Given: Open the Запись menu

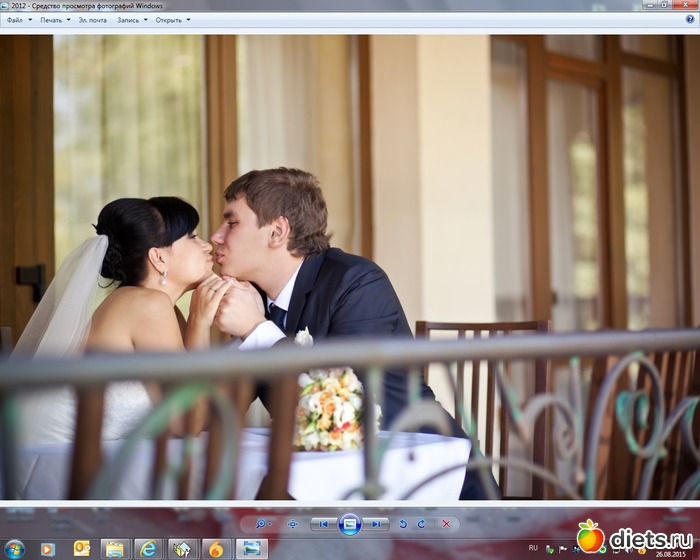Looking at the screenshot, I should pyautogui.click(x=131, y=20).
